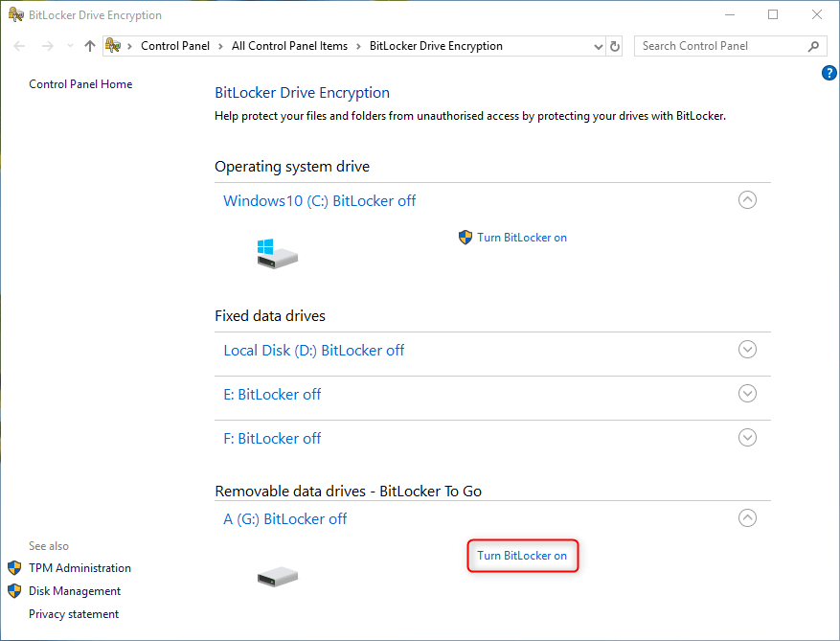Click the BitLocker icon in address bar
The height and width of the screenshot is (641, 840).
[113, 46]
